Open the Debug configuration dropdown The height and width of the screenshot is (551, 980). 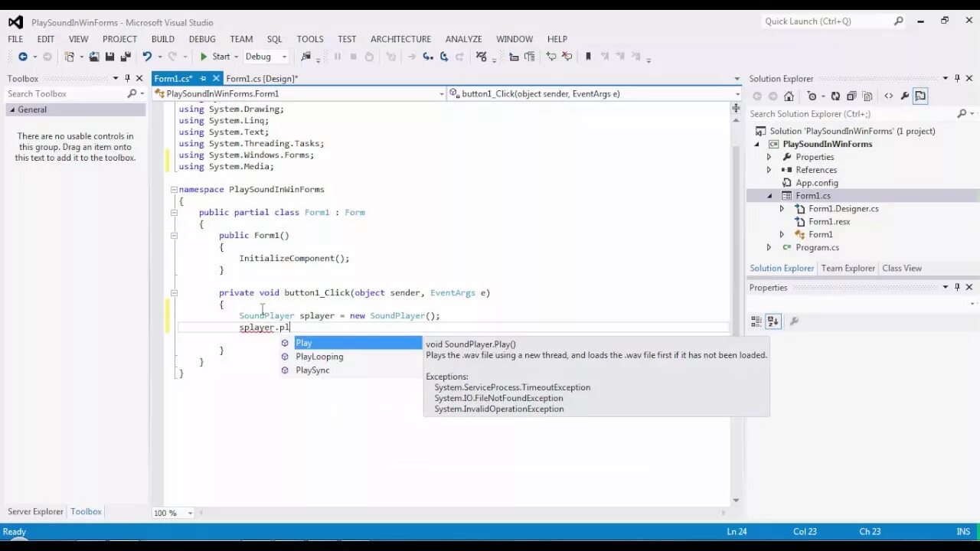(284, 57)
